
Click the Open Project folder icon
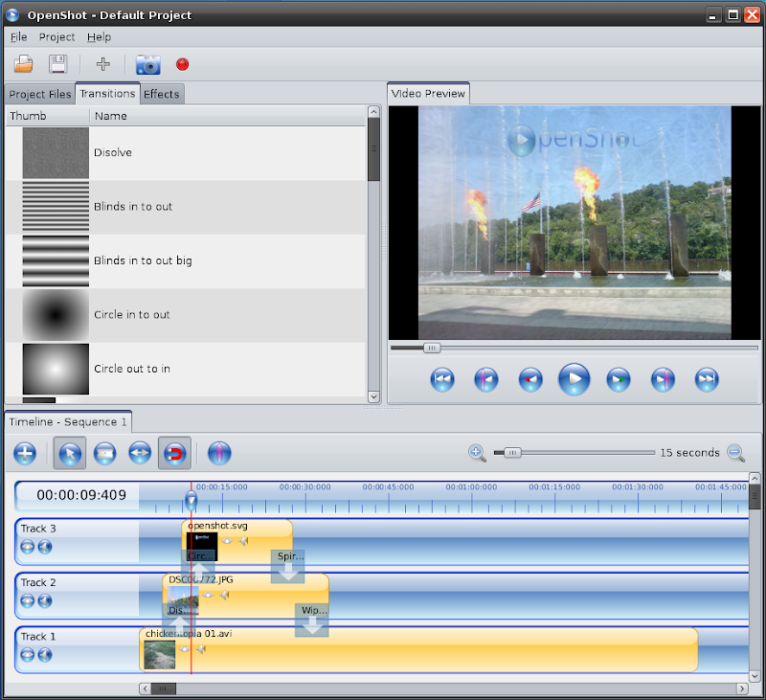tap(24, 64)
